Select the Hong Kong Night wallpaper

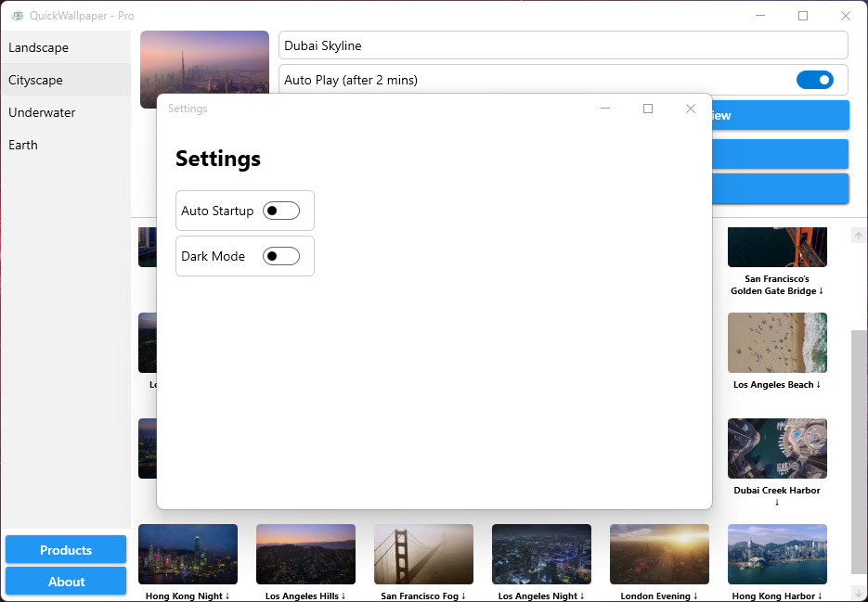click(188, 554)
